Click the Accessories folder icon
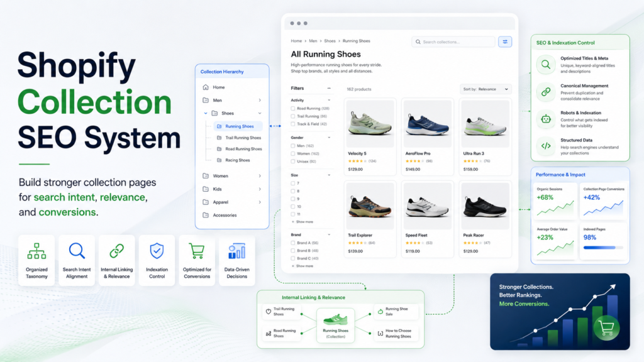Screen dimensions: 644x362 click(x=206, y=215)
